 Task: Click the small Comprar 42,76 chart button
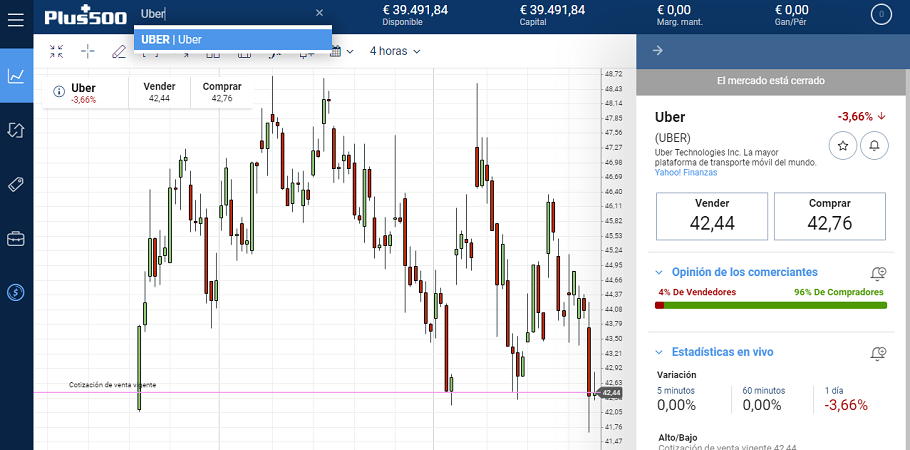coord(222,92)
